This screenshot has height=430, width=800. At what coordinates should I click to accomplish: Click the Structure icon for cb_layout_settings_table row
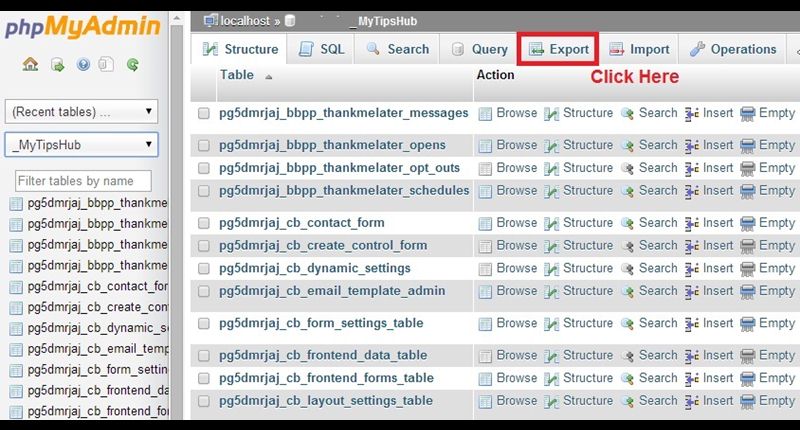click(552, 401)
